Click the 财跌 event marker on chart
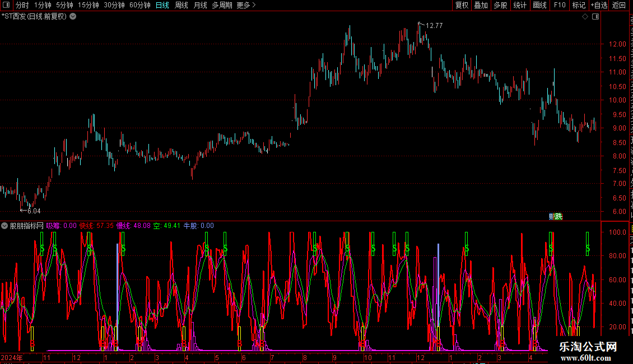This screenshot has height=364, width=633. pyautogui.click(x=556, y=217)
